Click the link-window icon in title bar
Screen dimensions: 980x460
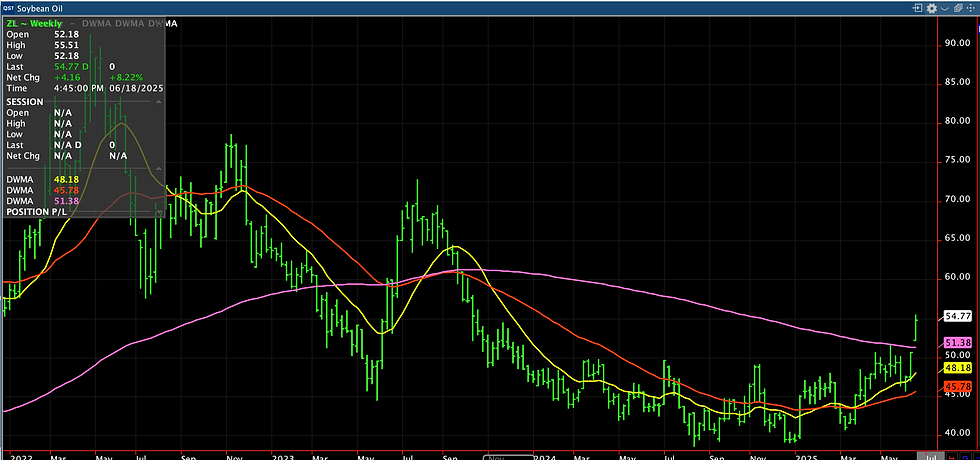click(x=918, y=8)
